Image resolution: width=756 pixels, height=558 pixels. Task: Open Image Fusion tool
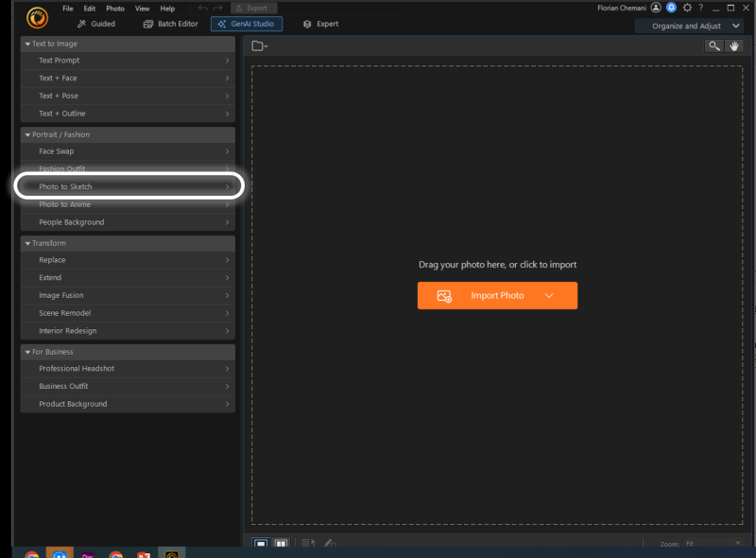pyautogui.click(x=128, y=295)
